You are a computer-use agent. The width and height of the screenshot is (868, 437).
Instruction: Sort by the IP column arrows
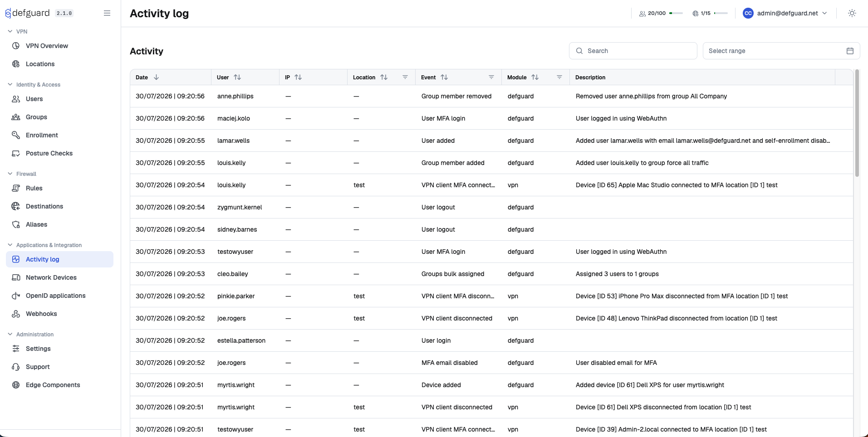[298, 77]
